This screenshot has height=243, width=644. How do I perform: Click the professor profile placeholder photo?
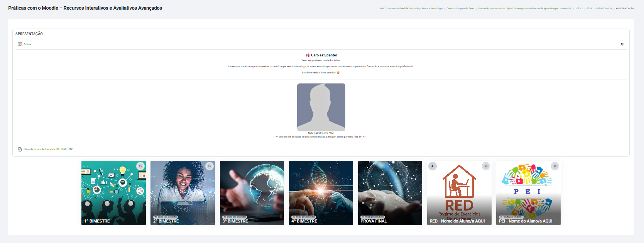point(321,107)
